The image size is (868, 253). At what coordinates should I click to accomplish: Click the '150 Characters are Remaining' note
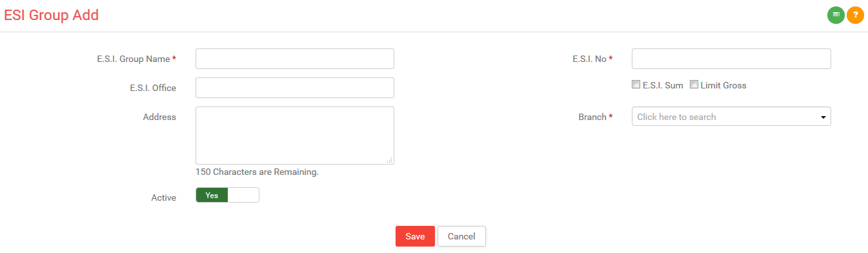257,172
